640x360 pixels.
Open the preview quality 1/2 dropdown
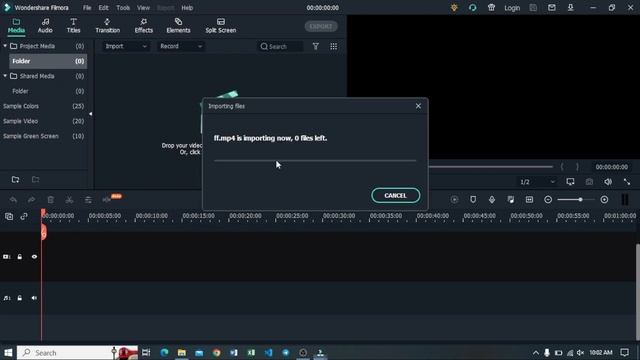[x=537, y=182]
